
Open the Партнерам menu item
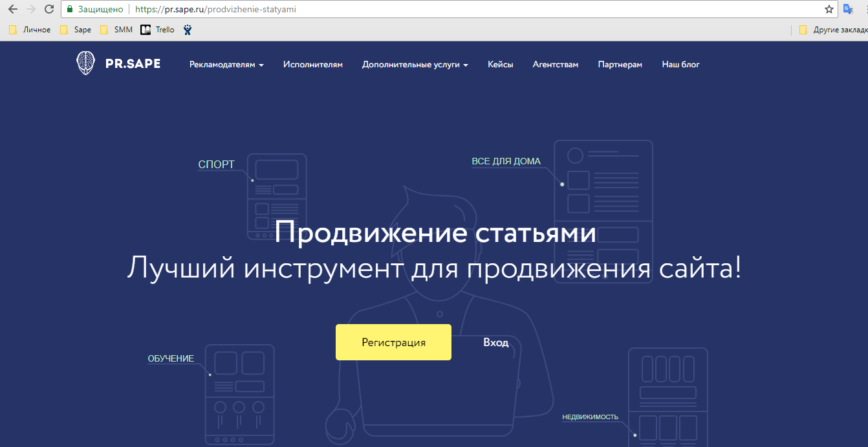pyautogui.click(x=620, y=65)
